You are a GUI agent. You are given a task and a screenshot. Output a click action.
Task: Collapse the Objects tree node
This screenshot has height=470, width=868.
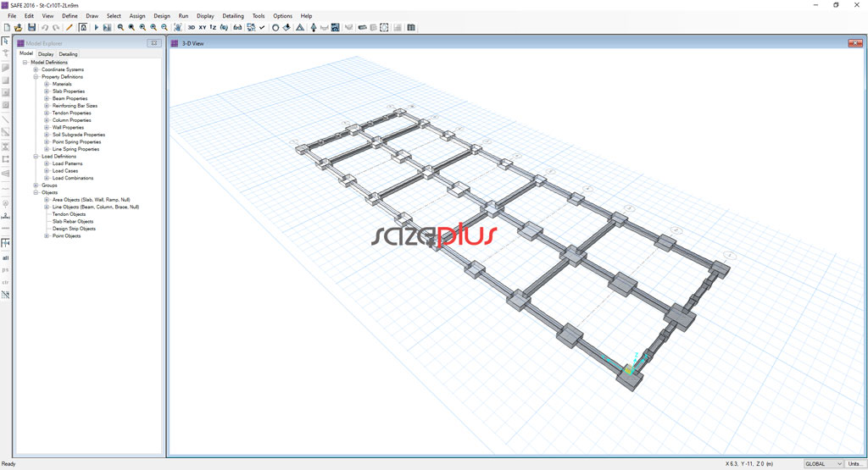click(36, 192)
